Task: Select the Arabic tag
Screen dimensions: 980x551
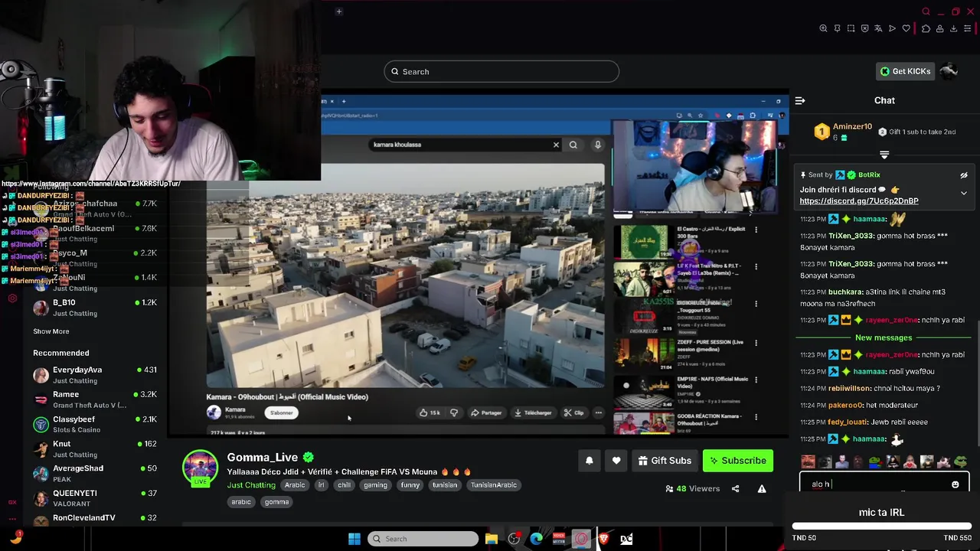Action: click(295, 485)
